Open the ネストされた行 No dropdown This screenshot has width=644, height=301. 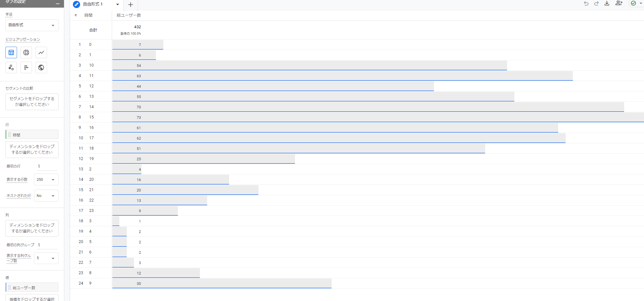[x=46, y=196]
